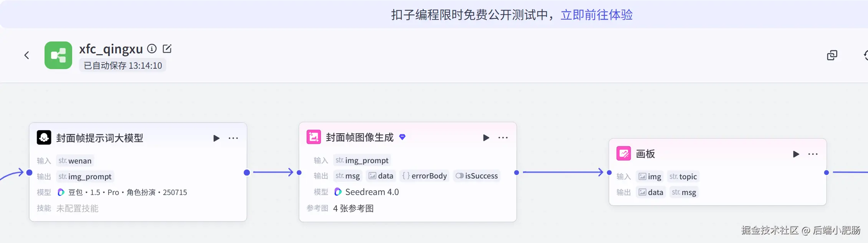Open the info icon beside xfc_qingxu
This screenshot has height=243, width=868.
point(152,49)
